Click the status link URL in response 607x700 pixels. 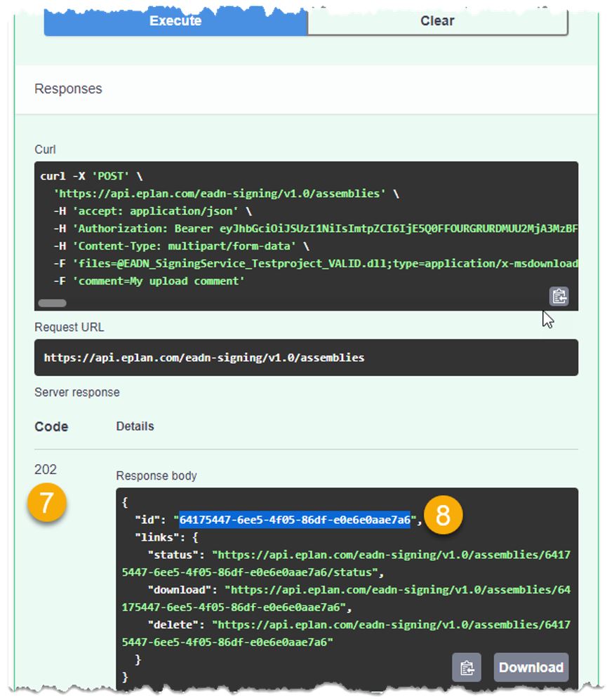click(391, 555)
